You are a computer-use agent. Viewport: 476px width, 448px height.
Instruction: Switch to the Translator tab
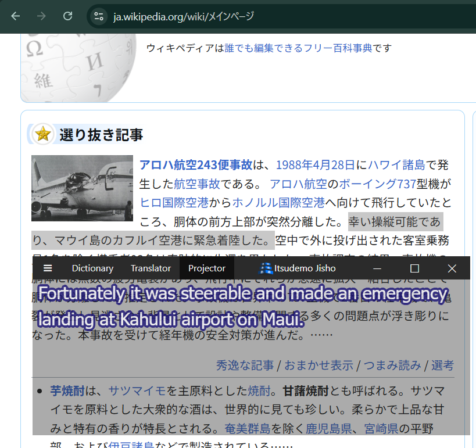point(151,268)
